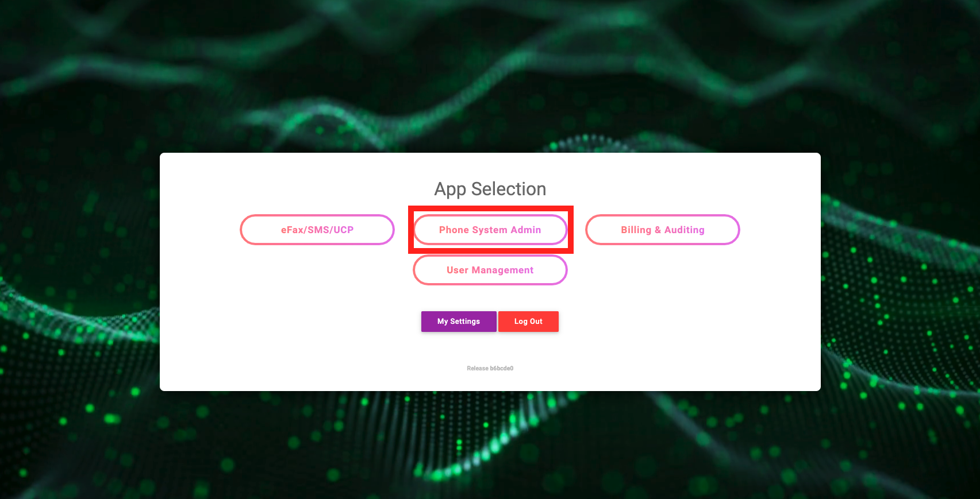This screenshot has width=980, height=499.
Task: Open Billing & Auditing app
Action: [662, 230]
